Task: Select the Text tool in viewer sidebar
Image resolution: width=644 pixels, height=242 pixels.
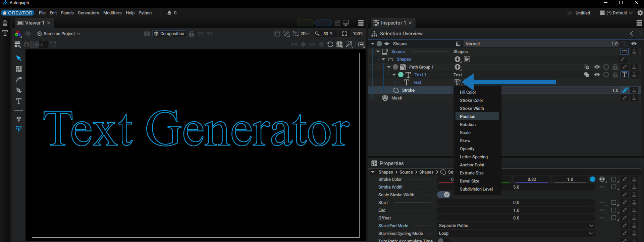Action: (x=19, y=101)
